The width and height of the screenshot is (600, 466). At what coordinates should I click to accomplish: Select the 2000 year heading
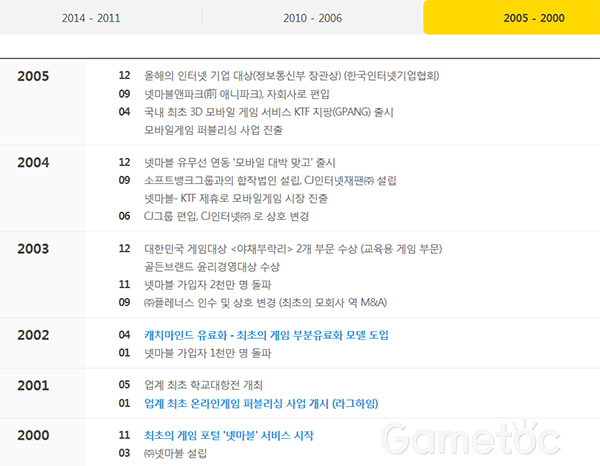pyautogui.click(x=33, y=435)
